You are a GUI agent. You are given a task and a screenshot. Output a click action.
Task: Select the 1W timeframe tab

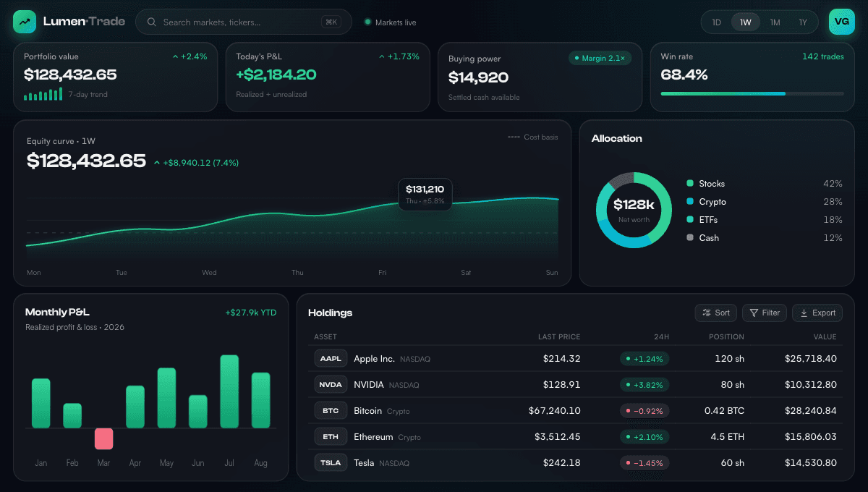[746, 22]
